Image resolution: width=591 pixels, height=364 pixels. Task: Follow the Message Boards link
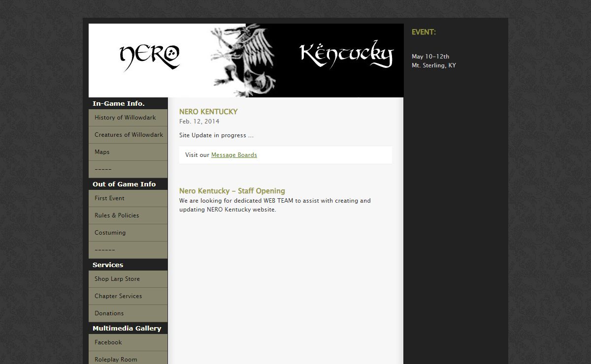(234, 155)
